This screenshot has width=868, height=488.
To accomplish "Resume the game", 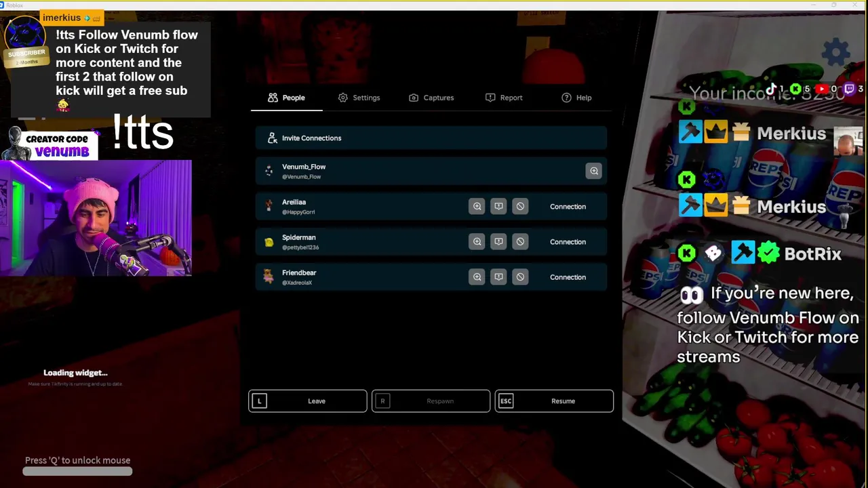I will [x=554, y=401].
